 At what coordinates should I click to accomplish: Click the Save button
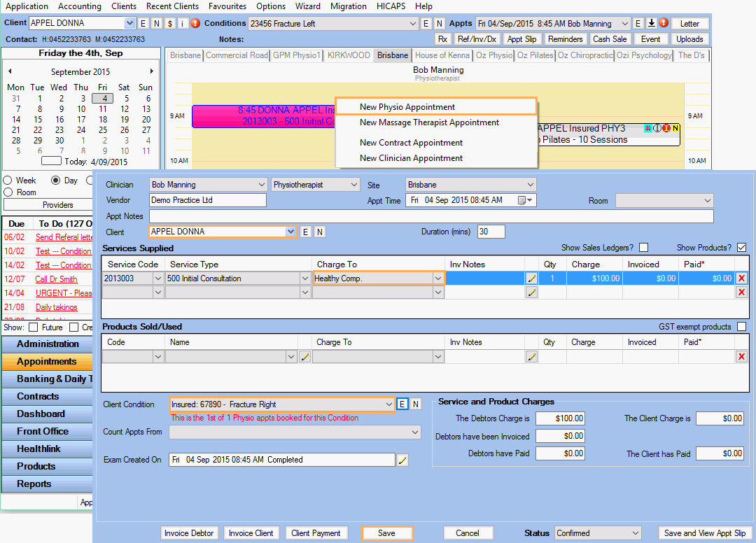[x=387, y=533]
